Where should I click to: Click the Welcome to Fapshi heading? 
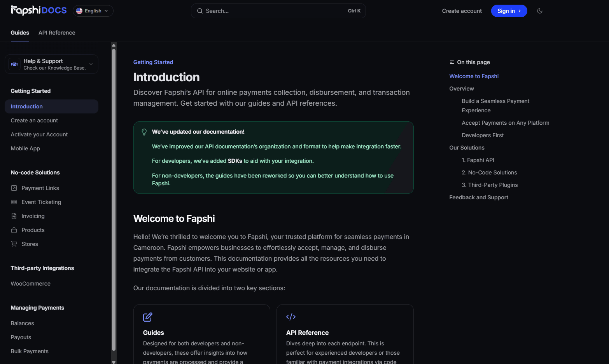pyautogui.click(x=174, y=218)
